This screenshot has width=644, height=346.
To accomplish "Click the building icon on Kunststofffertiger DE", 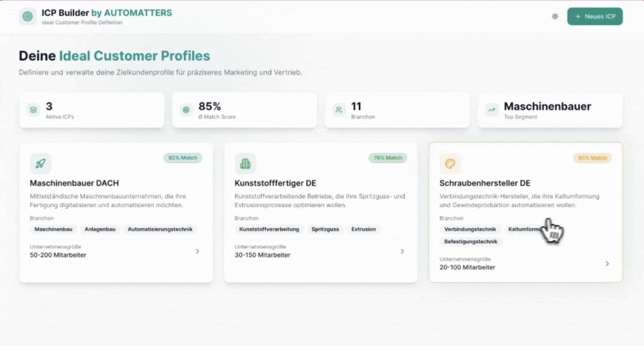I will (245, 164).
